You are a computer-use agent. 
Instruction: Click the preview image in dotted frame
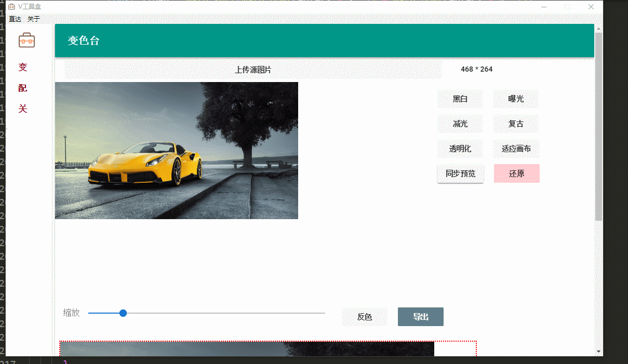point(247,349)
